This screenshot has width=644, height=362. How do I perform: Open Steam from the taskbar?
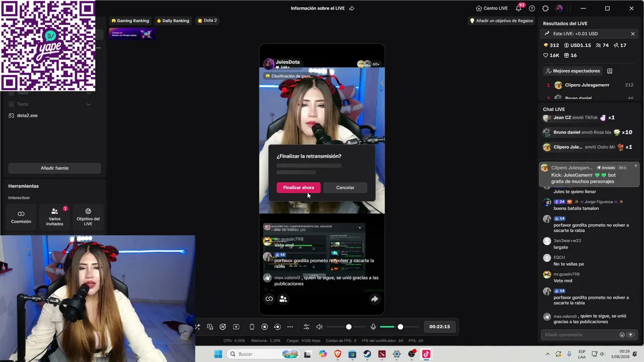[367, 354]
